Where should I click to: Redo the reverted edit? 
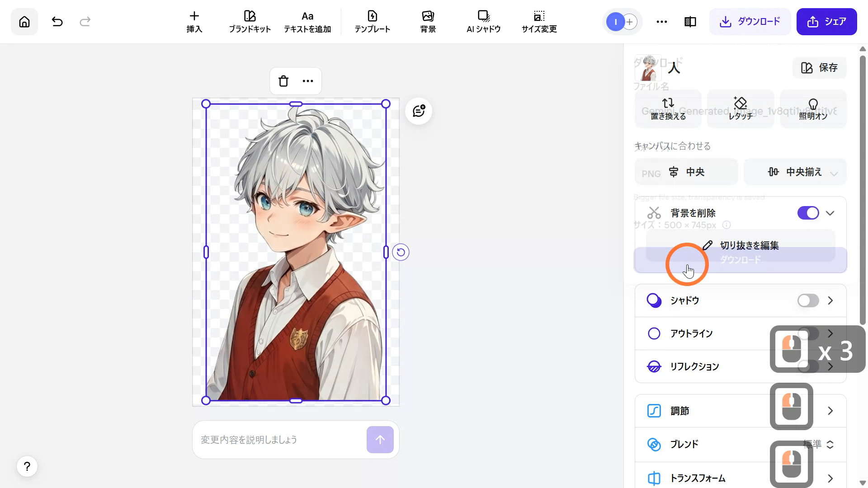pyautogui.click(x=85, y=22)
